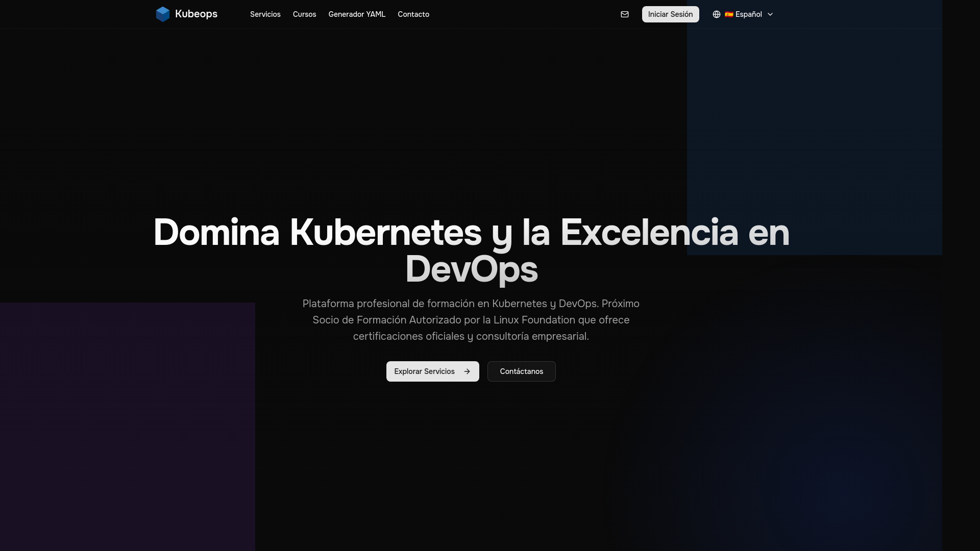Click the Kubeops brand name text
The image size is (980, 551).
point(196,14)
